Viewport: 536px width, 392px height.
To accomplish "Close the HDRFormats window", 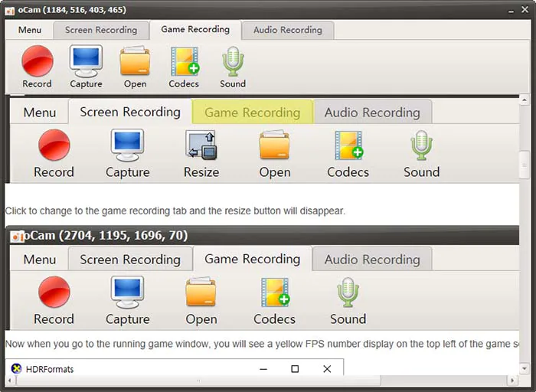I will pos(327,369).
